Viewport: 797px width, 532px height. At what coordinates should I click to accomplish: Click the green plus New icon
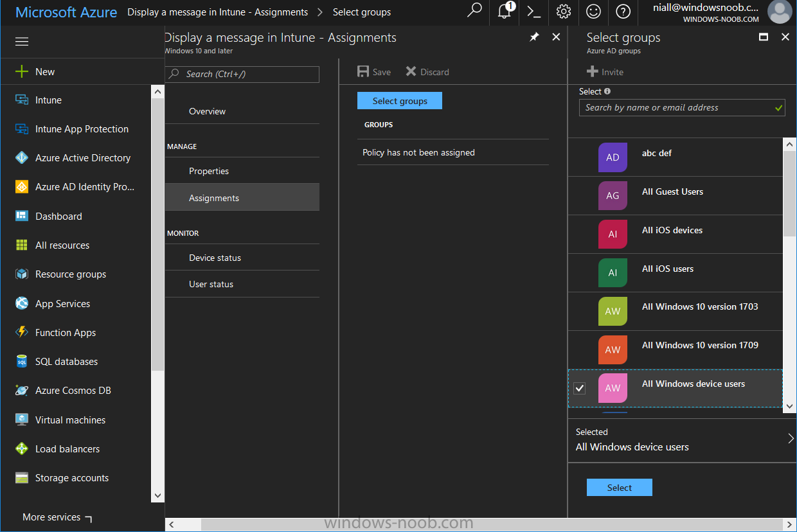point(22,71)
